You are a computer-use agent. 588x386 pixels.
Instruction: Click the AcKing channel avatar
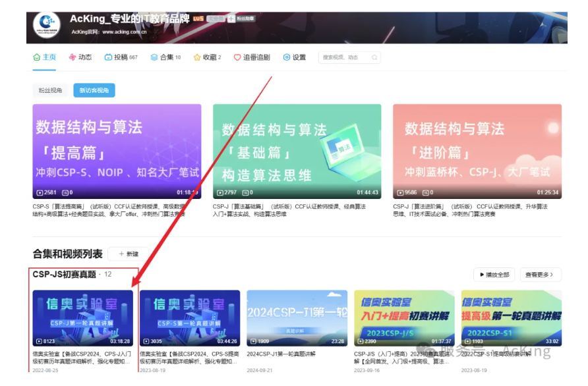47,24
